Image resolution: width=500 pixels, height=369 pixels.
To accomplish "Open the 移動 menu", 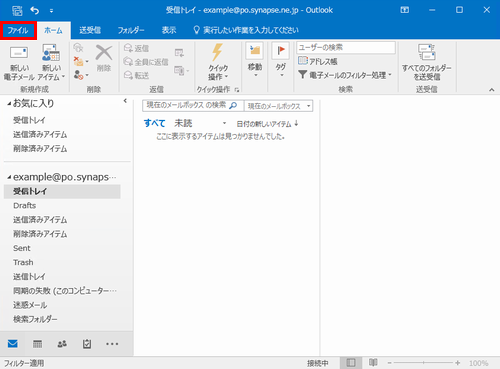I will [255, 60].
